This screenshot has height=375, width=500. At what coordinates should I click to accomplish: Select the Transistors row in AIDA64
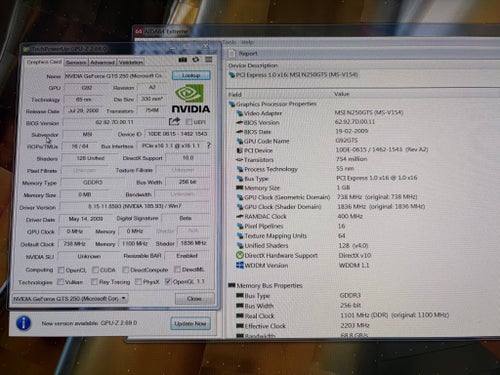(302, 160)
